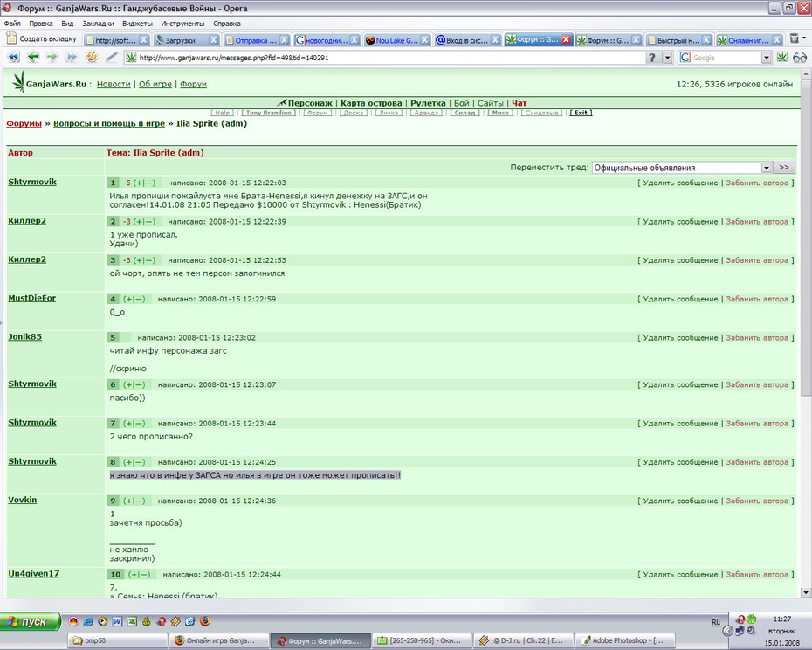Delete message 5 via Удалить сообщение
The height and width of the screenshot is (650, 812).
point(680,337)
